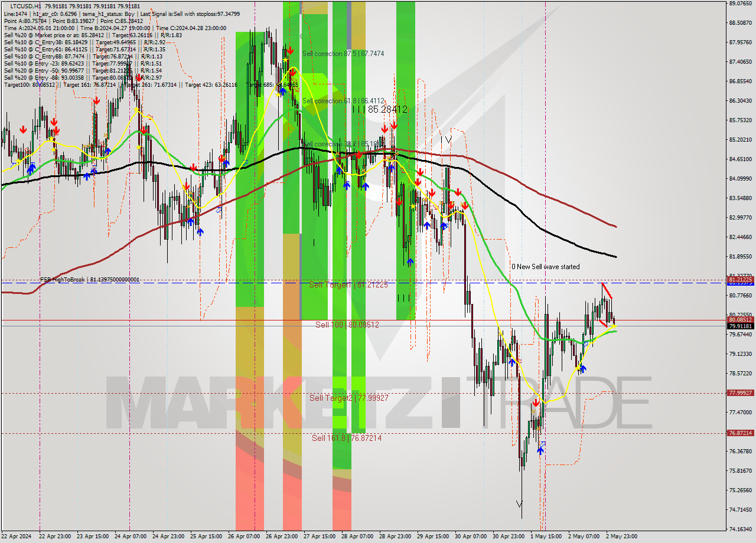Select the 'Sell correction 87.5 | 87.7474' label

coord(343,54)
